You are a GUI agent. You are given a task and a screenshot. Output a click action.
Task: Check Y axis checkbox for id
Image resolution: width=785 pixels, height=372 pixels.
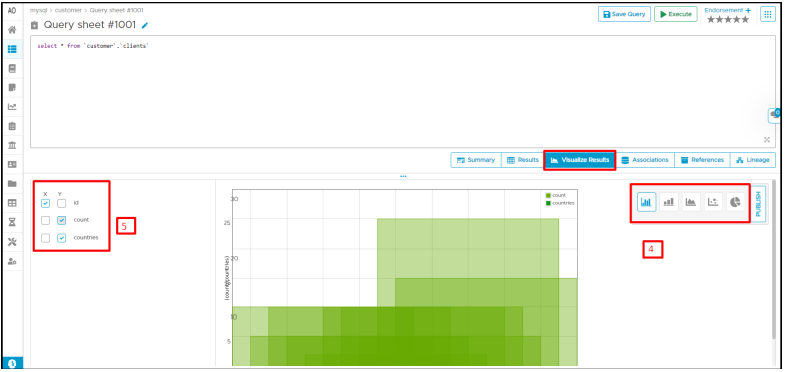tap(62, 203)
